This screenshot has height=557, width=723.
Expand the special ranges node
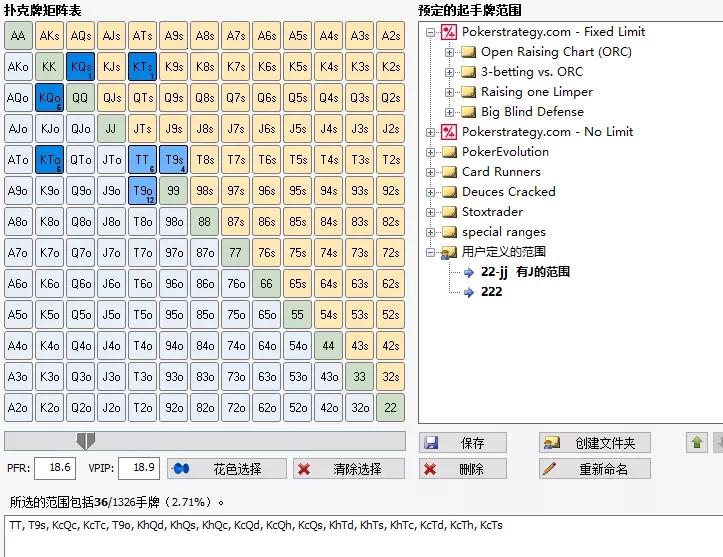[x=430, y=232]
